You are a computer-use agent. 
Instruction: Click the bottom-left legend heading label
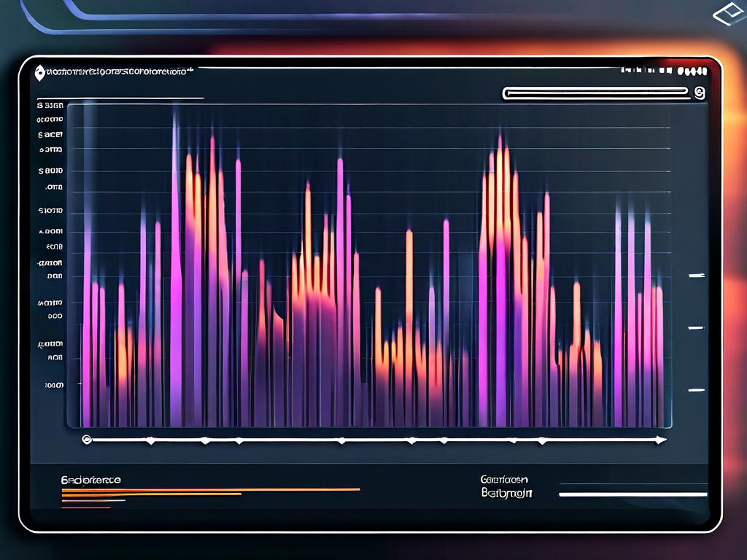click(90, 480)
